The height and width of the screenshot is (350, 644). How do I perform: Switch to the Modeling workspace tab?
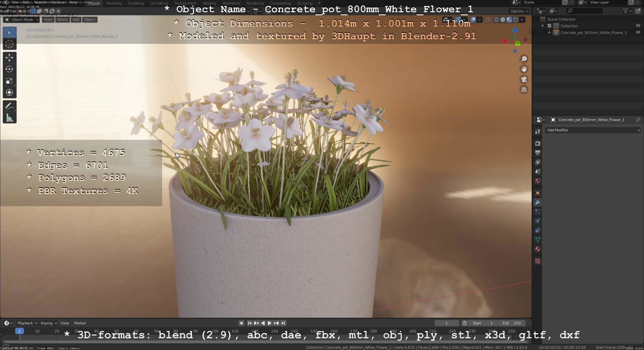[x=114, y=3]
